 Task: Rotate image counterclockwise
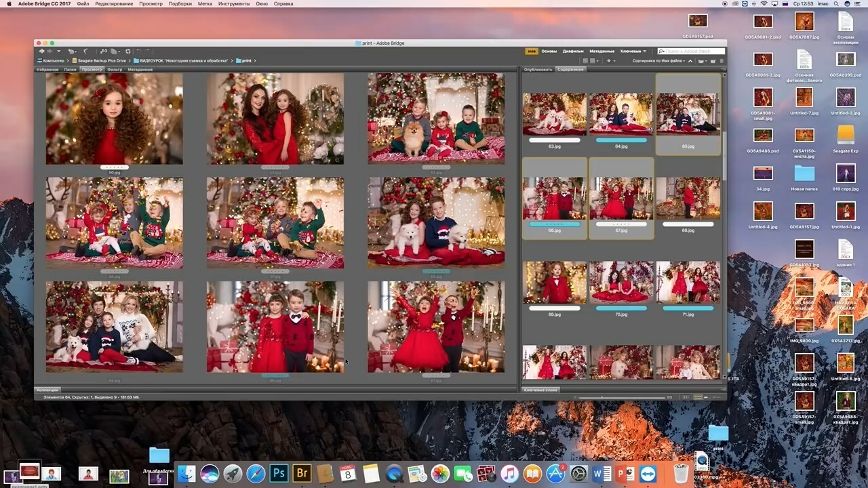[x=140, y=51]
